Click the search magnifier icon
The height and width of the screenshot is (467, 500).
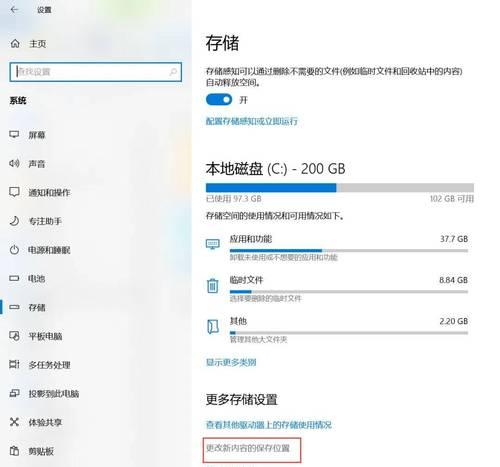point(173,72)
